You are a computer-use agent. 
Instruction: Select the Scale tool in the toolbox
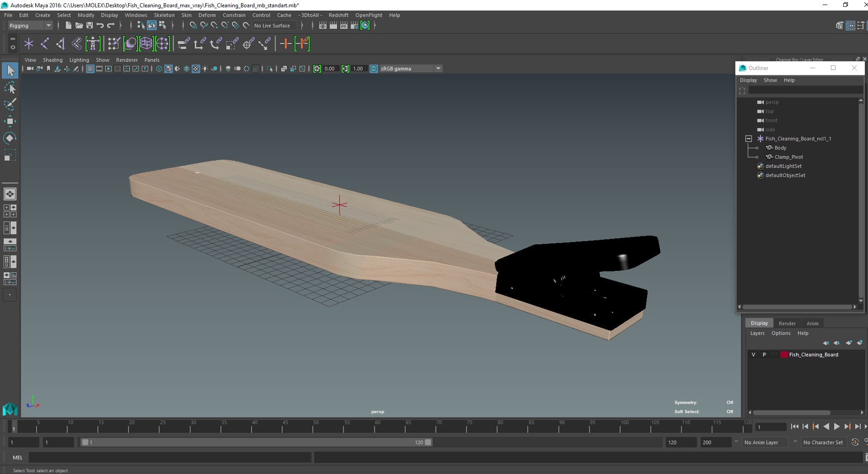pos(10,155)
